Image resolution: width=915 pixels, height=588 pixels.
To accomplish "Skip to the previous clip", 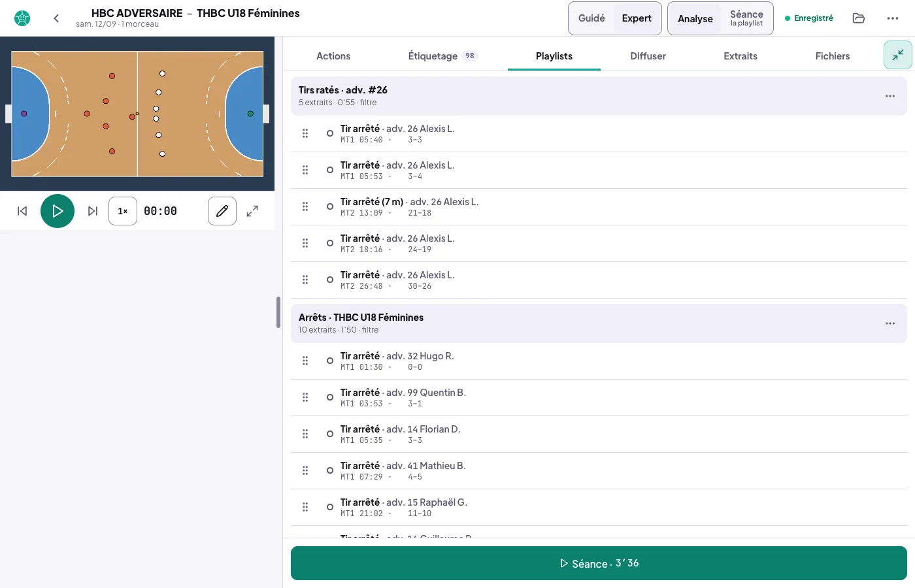I will pyautogui.click(x=22, y=211).
